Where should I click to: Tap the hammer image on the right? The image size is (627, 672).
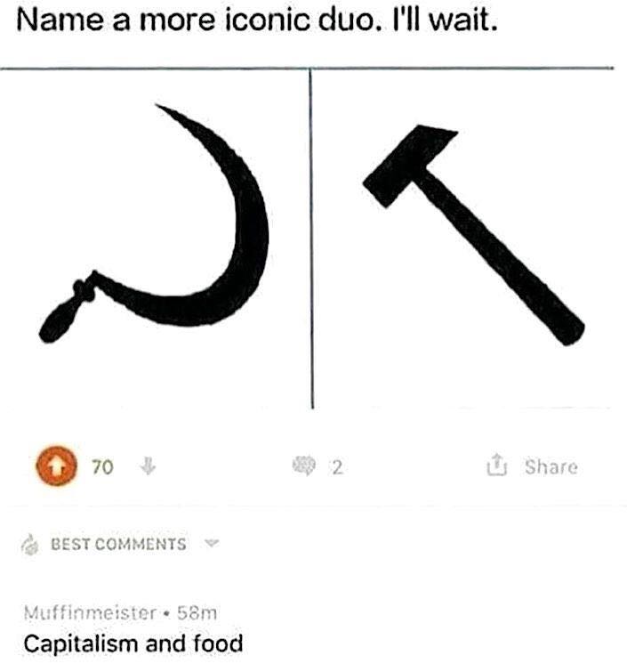[473, 234]
